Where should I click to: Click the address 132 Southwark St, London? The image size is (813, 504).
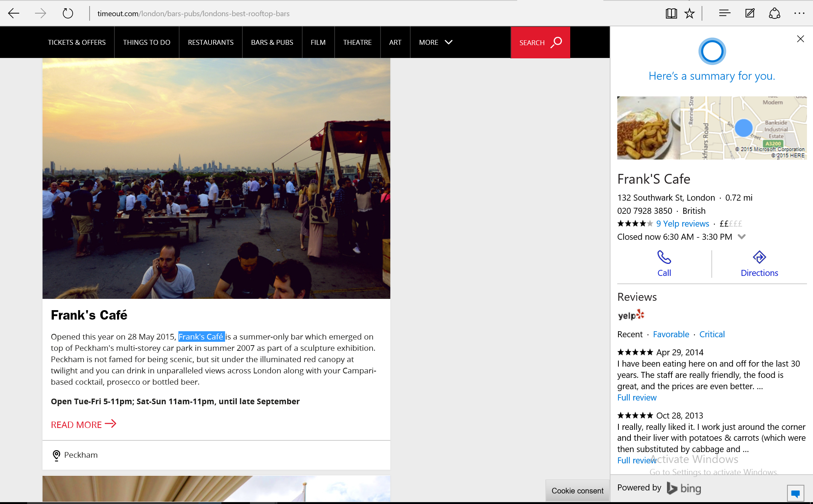tap(666, 198)
